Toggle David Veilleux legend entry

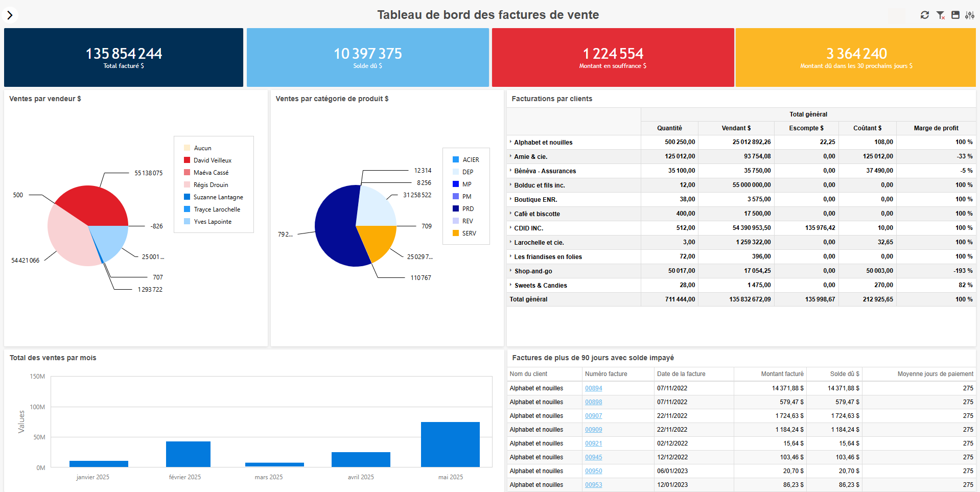pos(212,160)
